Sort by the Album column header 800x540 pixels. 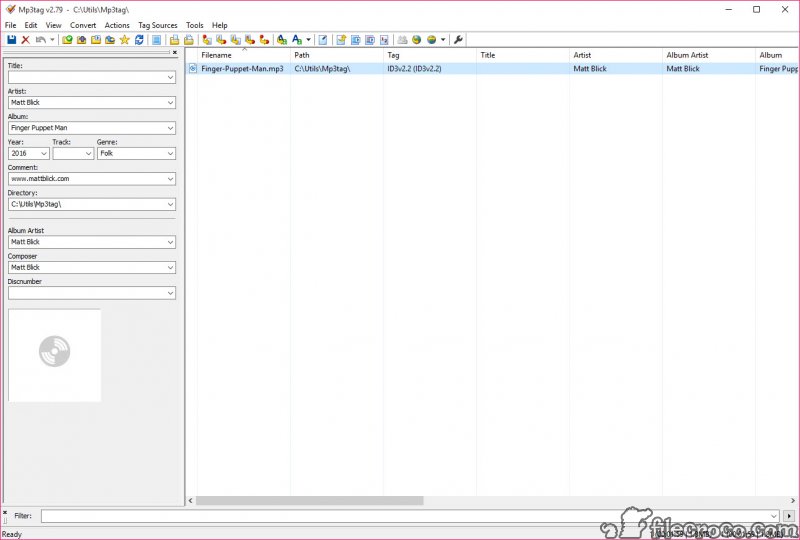point(777,55)
